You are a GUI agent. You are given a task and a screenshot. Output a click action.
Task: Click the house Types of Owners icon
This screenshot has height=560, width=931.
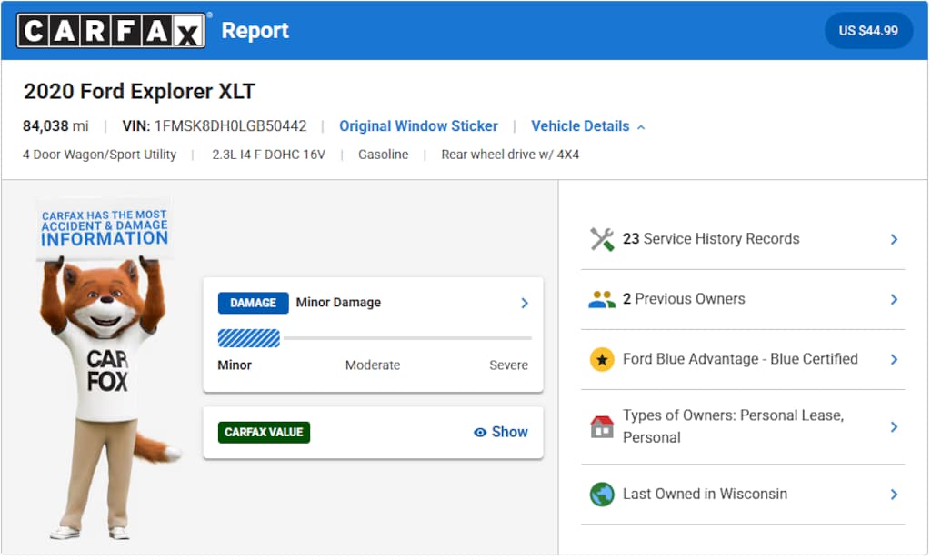pyautogui.click(x=602, y=426)
